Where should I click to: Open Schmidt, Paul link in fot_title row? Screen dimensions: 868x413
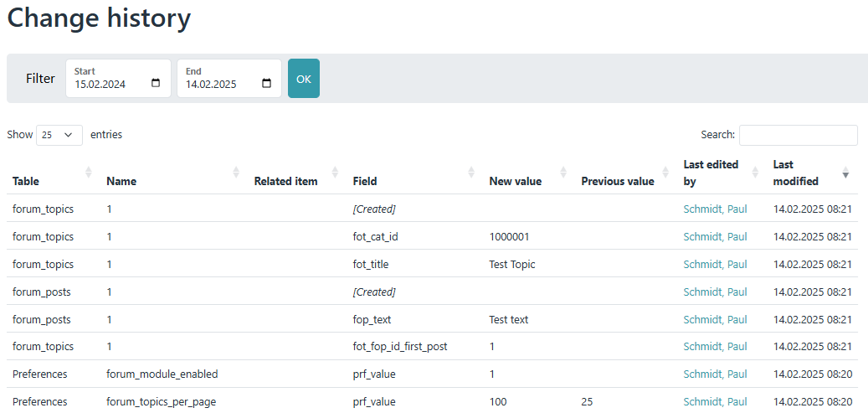coord(715,264)
